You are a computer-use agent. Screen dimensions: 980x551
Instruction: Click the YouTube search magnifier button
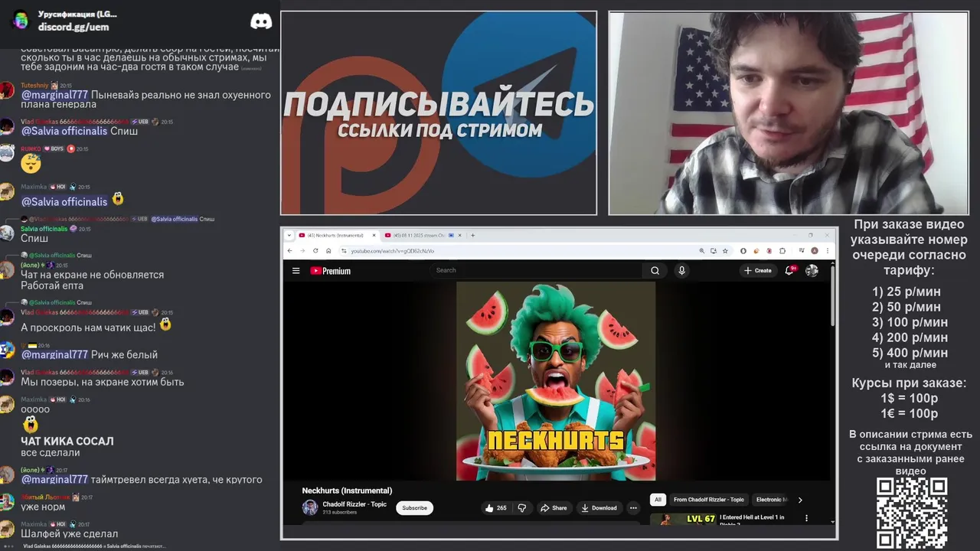[655, 270]
